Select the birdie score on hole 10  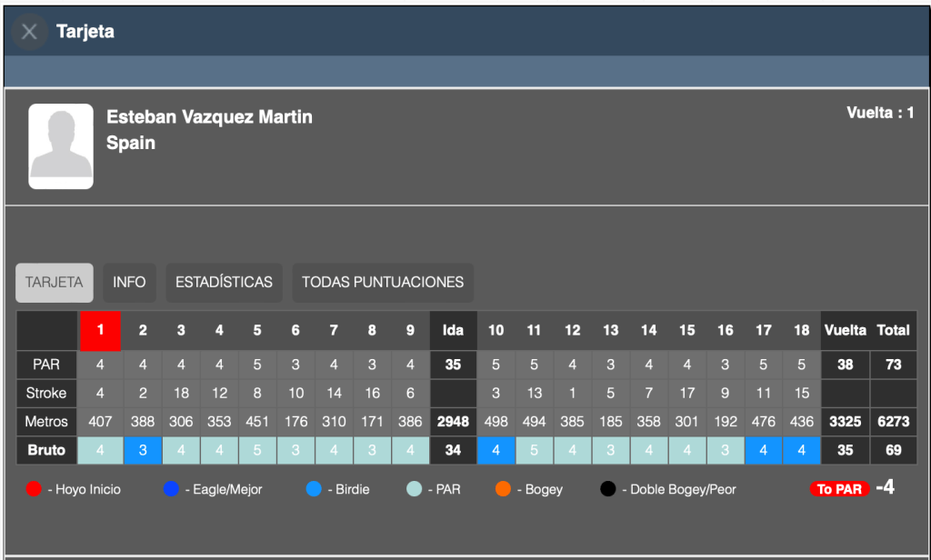[x=496, y=450]
